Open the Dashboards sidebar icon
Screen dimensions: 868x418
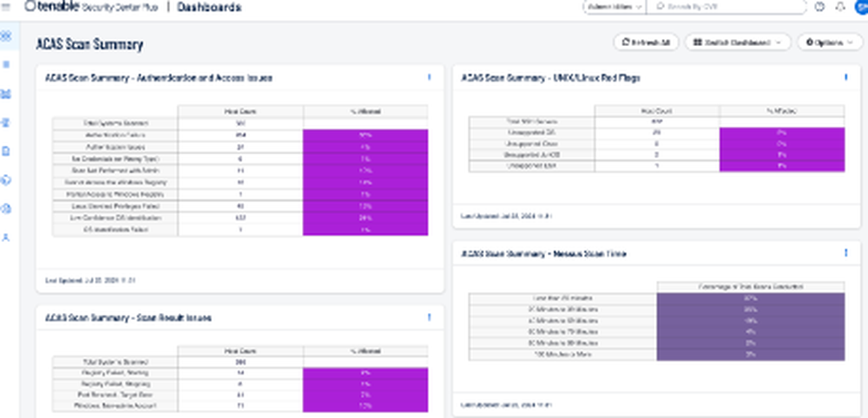tap(7, 36)
